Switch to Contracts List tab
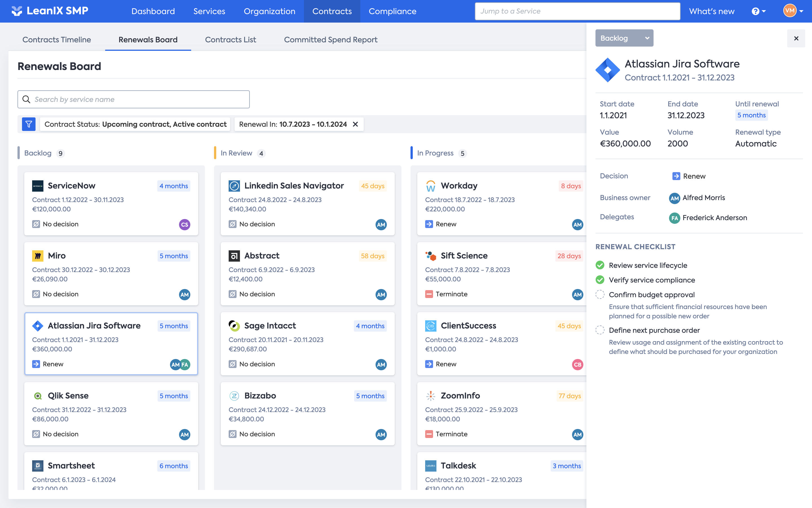The height and width of the screenshot is (508, 812). pos(231,40)
